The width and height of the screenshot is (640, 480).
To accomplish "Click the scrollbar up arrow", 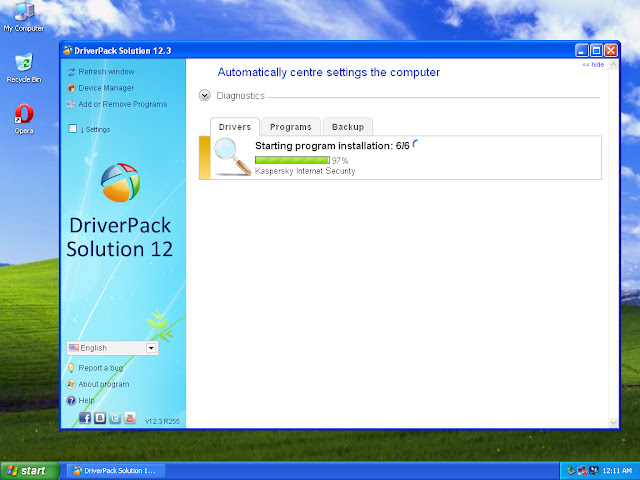I will [x=613, y=65].
